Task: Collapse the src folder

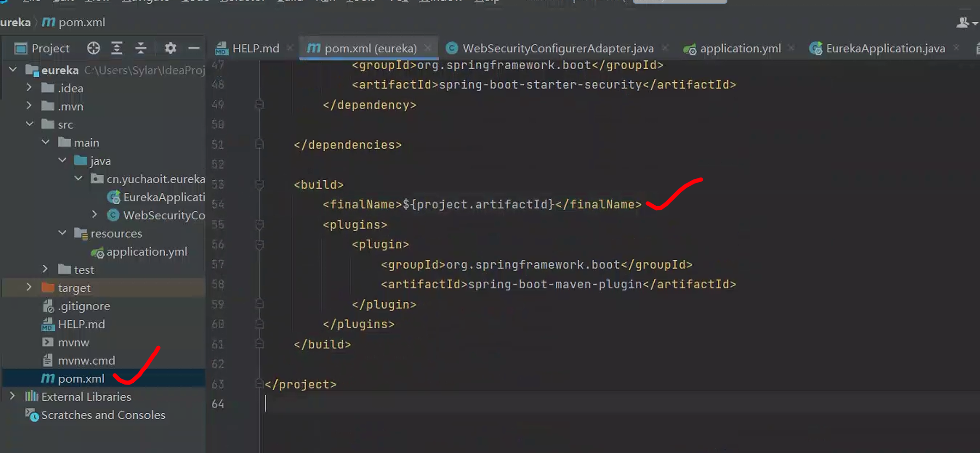Action: click(30, 124)
